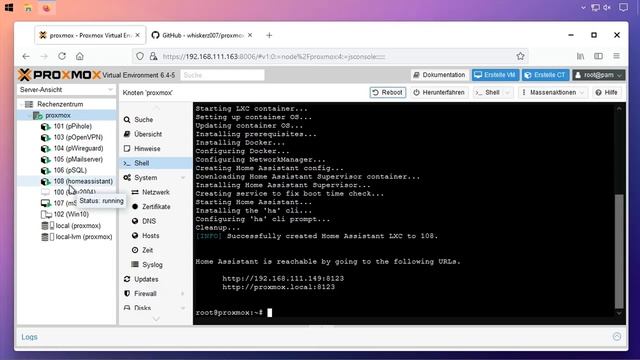Open System in node menu

tap(145, 178)
